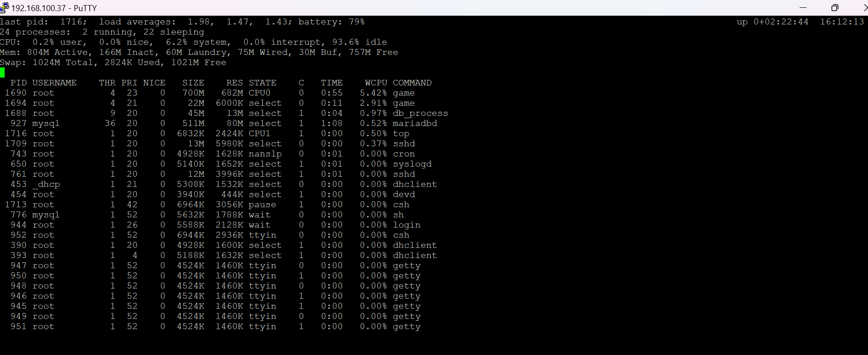Click the 16:12:13 clock time
868x355 pixels.
coord(842,22)
